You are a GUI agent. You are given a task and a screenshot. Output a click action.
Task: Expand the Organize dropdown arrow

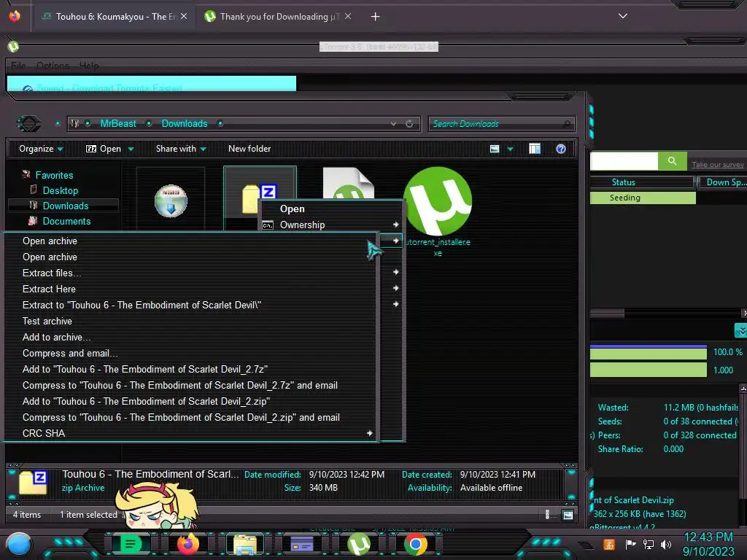pos(60,149)
